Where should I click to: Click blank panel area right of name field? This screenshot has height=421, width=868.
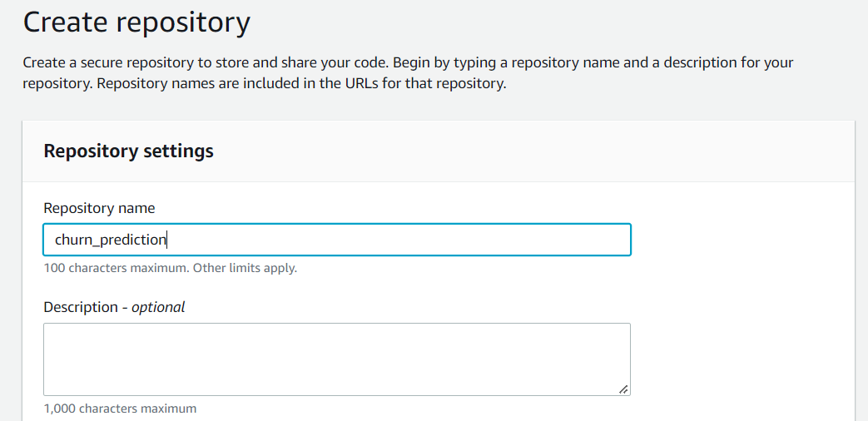(742, 240)
